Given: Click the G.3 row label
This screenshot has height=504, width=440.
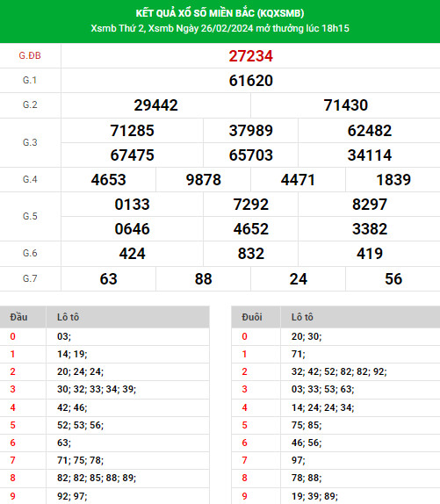Looking at the screenshot, I should tap(30, 142).
